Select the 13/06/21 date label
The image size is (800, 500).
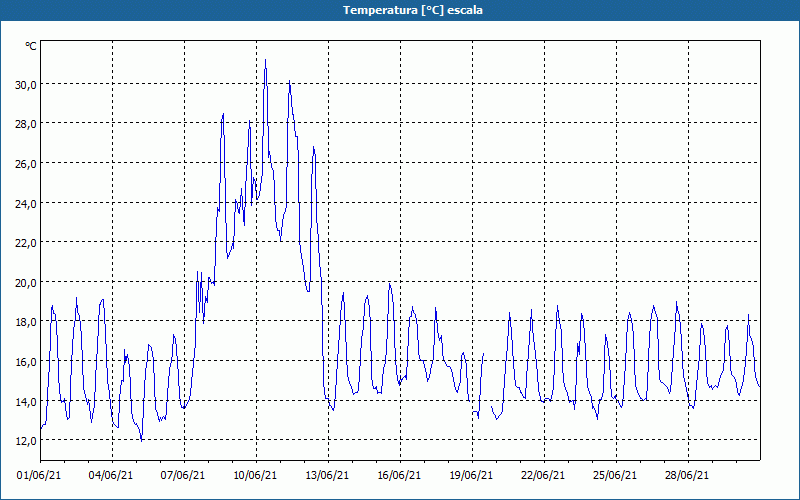(327, 475)
